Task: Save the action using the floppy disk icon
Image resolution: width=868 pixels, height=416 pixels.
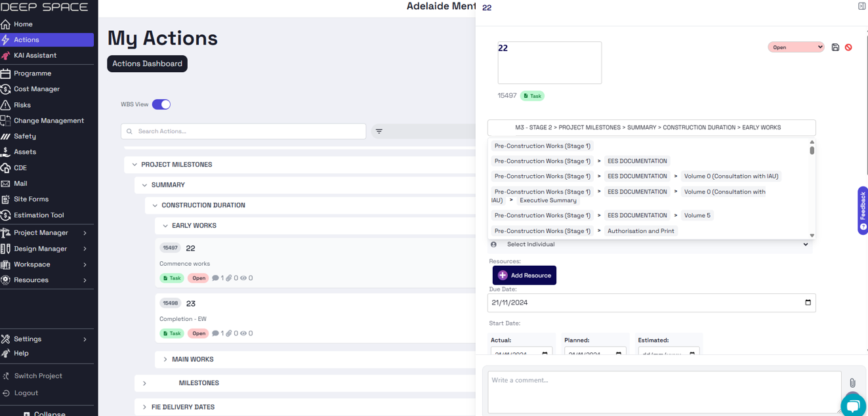Action: coord(835,47)
